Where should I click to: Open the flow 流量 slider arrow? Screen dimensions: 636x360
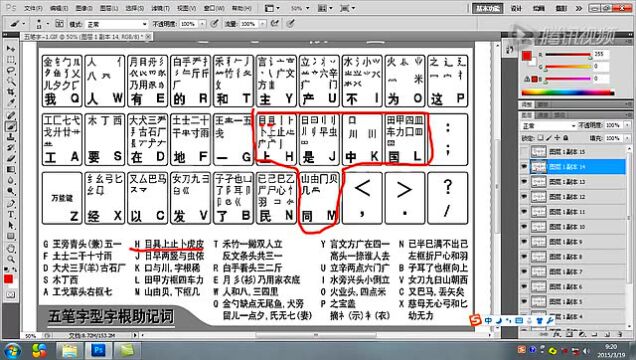point(262,24)
